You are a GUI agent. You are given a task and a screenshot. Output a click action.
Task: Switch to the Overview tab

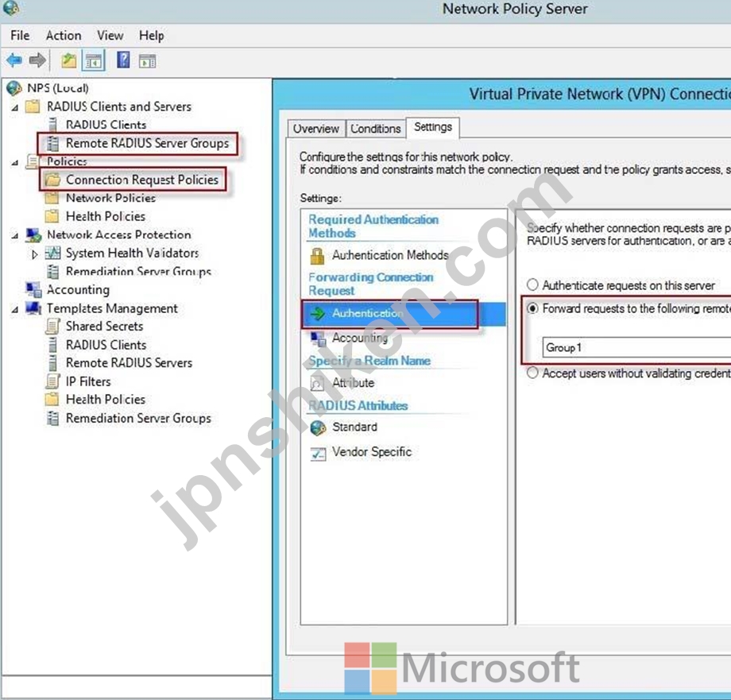click(316, 129)
